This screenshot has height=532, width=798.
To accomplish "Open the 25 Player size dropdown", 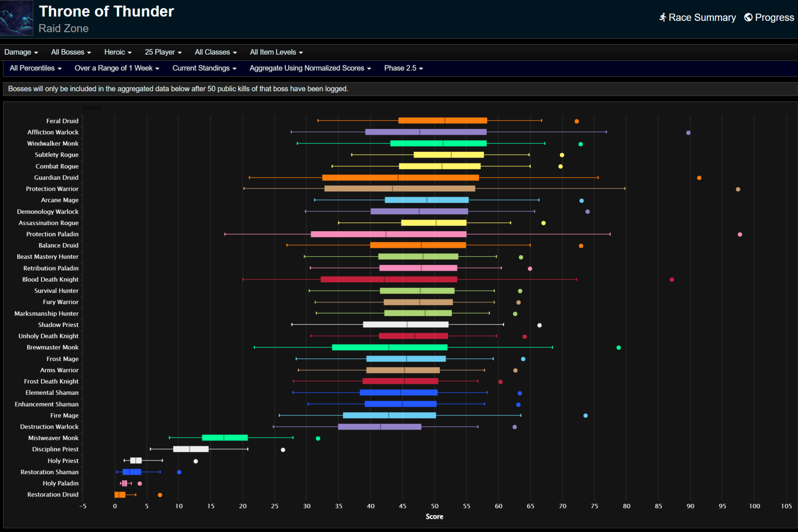I will click(x=163, y=52).
